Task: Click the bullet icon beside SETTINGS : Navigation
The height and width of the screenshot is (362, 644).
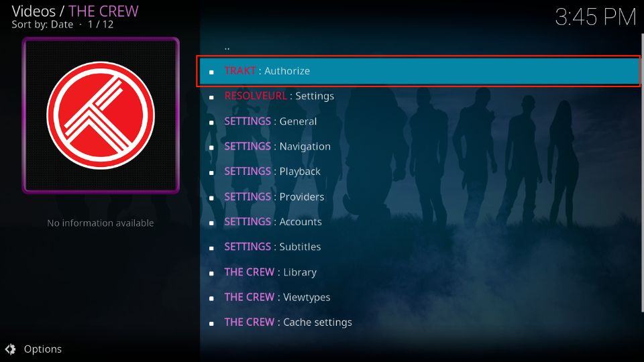Action: tap(211, 147)
